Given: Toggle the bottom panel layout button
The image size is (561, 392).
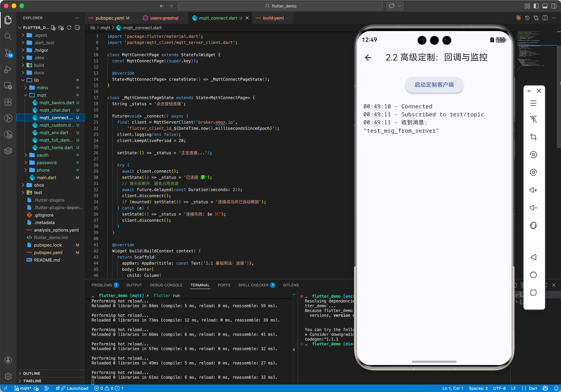Looking at the screenshot, I should point(545,6).
